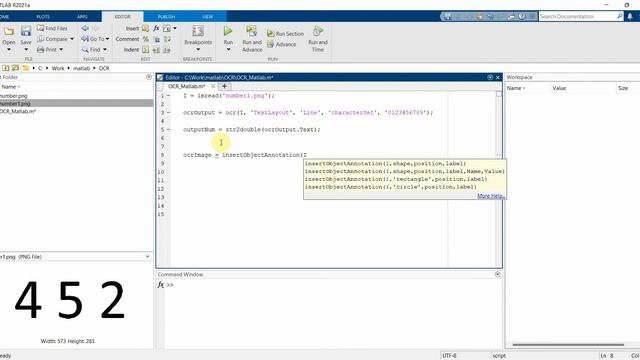Click the Go To button
640x360 pixels.
click(x=93, y=39)
